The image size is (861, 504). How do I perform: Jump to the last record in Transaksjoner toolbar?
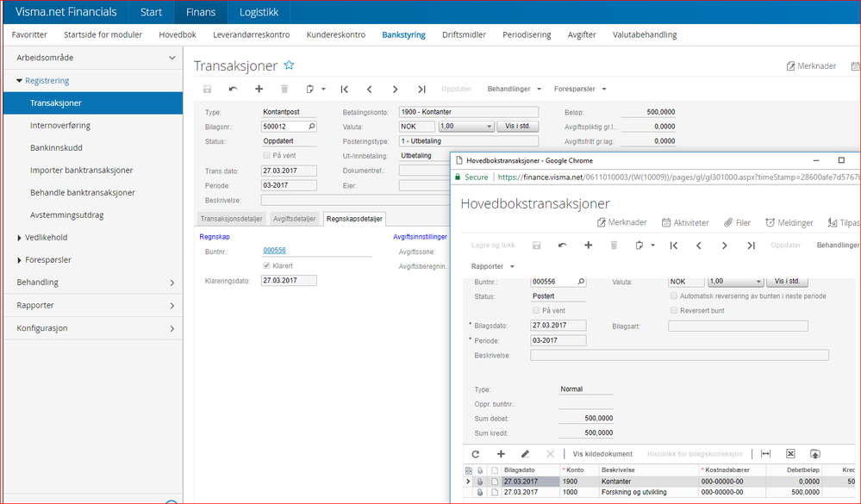pyautogui.click(x=421, y=89)
